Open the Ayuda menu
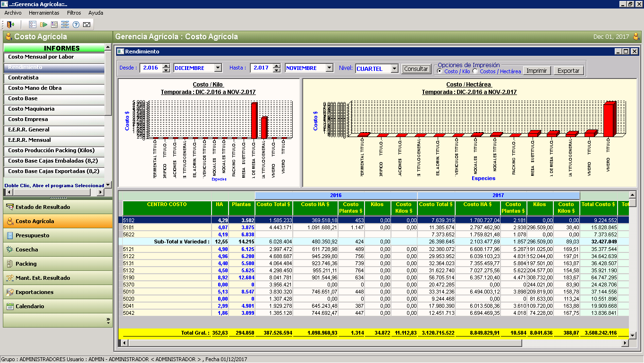 [95, 13]
